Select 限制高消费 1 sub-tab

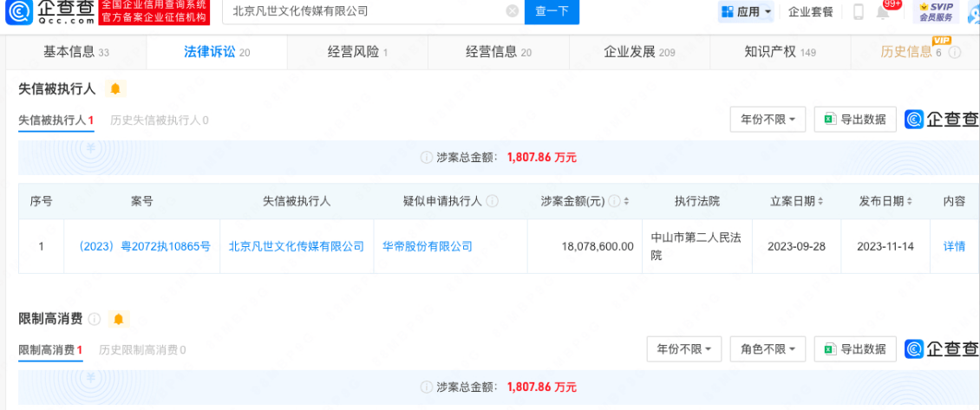click(50, 350)
